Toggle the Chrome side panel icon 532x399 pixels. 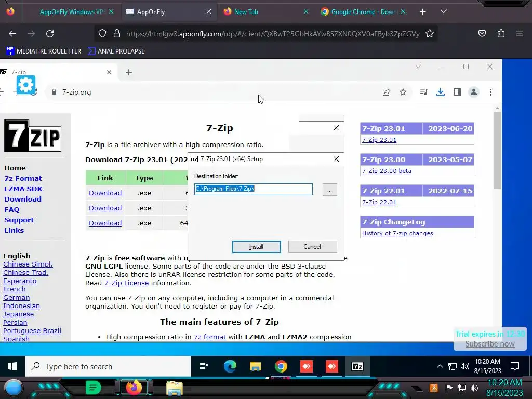pos(457,92)
